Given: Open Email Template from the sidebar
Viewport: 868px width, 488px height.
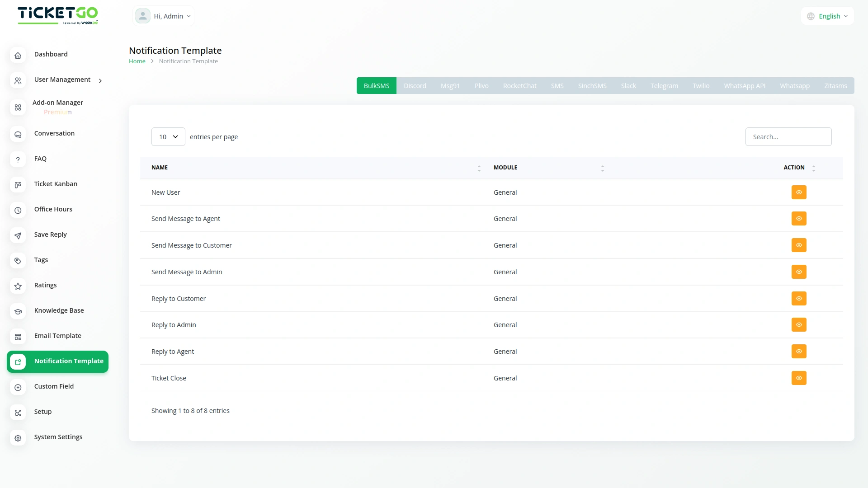Looking at the screenshot, I should point(57,336).
